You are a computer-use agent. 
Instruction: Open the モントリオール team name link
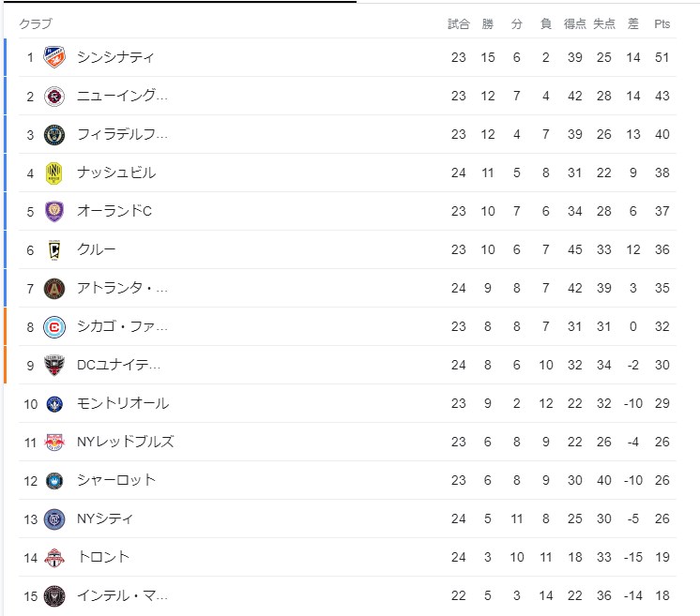123,403
